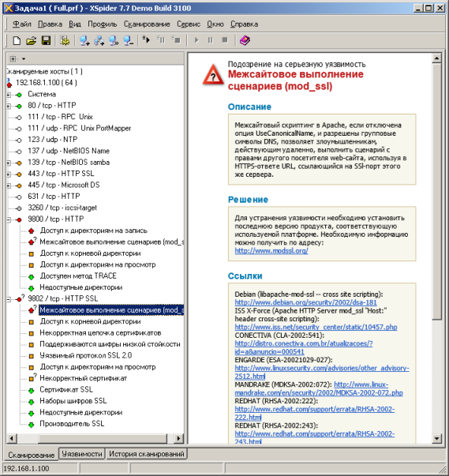The image size is (449, 476).
Task: Click tree panel scroll-right arrow
Action: coord(178,438)
